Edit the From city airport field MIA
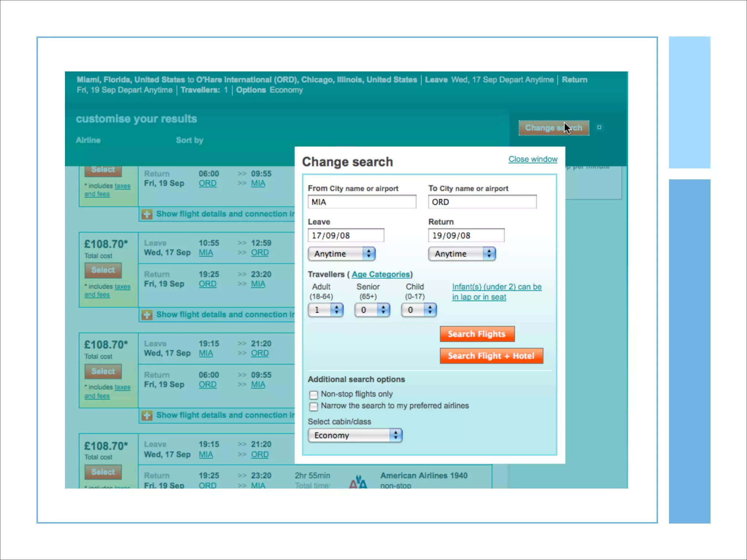 362,202
